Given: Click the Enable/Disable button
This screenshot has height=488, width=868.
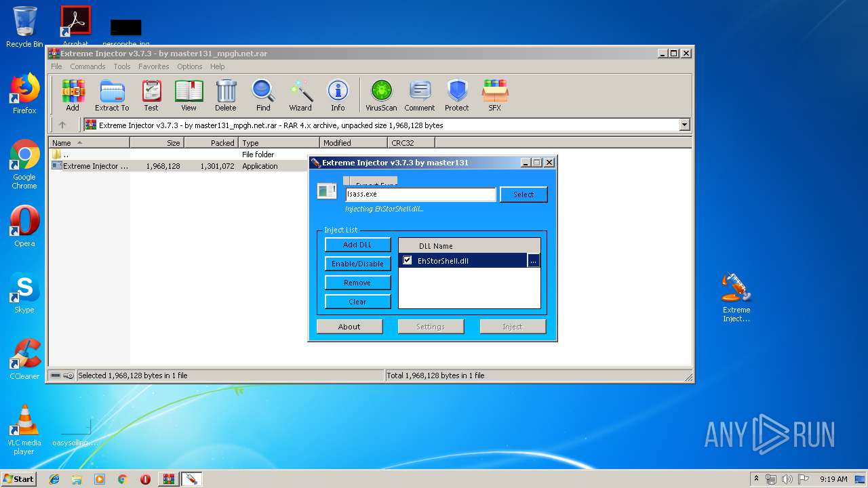Looking at the screenshot, I should coord(357,264).
